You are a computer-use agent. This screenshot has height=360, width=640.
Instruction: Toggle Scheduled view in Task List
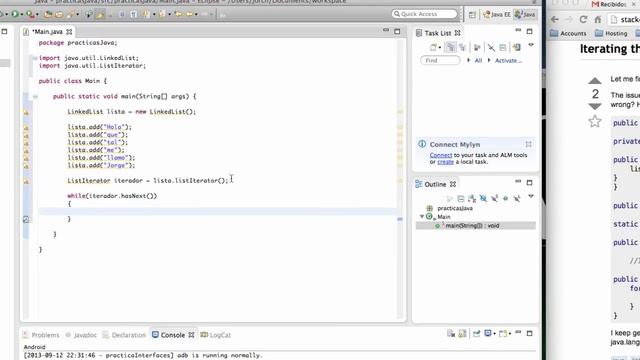(462, 48)
